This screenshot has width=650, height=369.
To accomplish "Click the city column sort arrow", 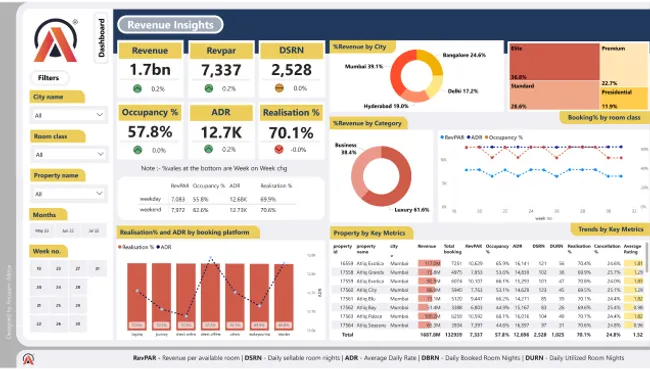I will pyautogui.click(x=392, y=256).
